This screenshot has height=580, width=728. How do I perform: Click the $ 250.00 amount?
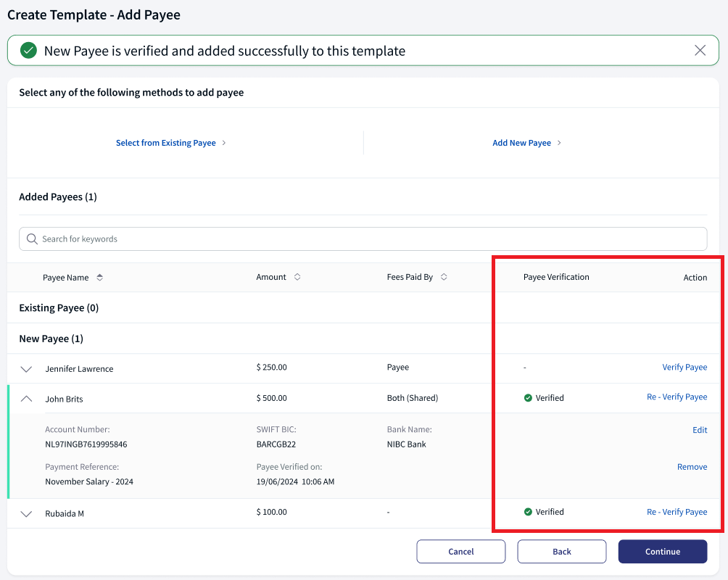(x=272, y=367)
